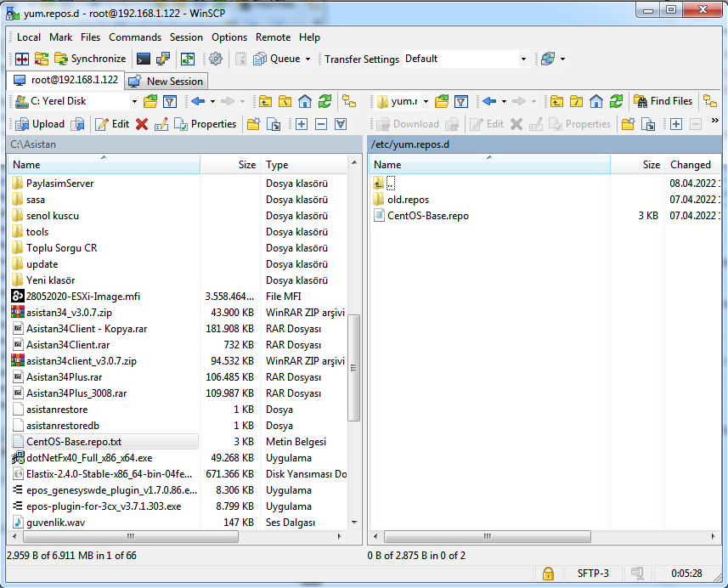Select CentOS-Base.repo in remote panel
This screenshot has height=588, width=728.
(427, 216)
